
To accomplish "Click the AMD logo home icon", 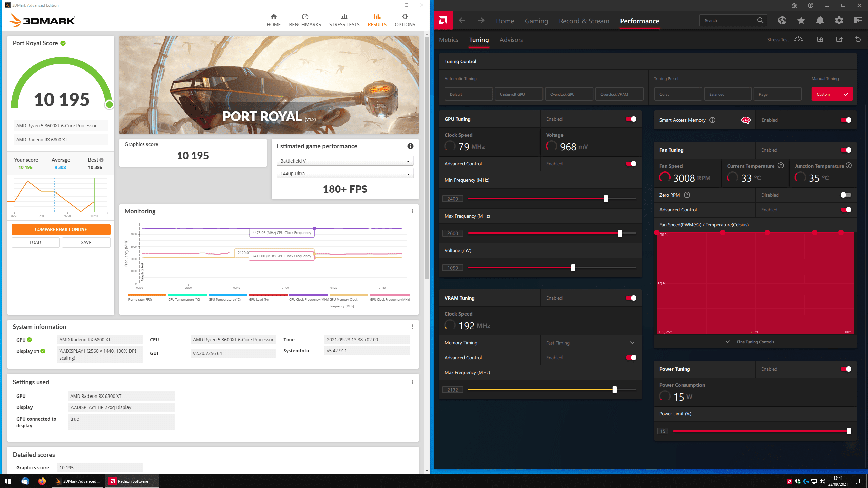I will click(443, 21).
